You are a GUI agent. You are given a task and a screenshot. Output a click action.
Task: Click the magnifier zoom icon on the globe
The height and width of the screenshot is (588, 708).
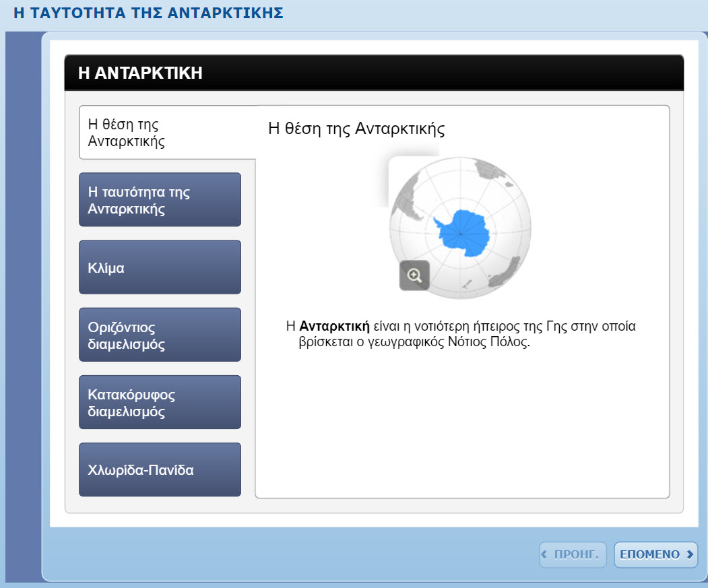click(414, 275)
